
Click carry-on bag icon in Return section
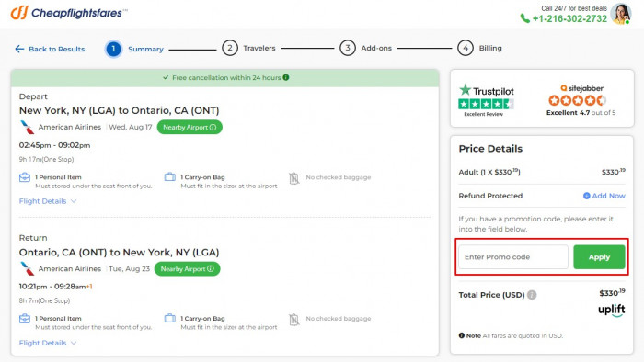point(169,318)
